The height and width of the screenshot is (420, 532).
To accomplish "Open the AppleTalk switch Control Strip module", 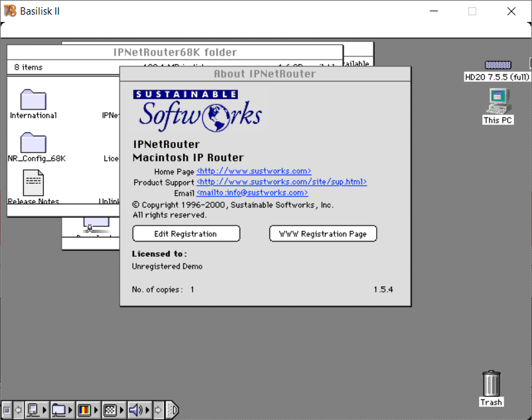I will pyautogui.click(x=36, y=410).
